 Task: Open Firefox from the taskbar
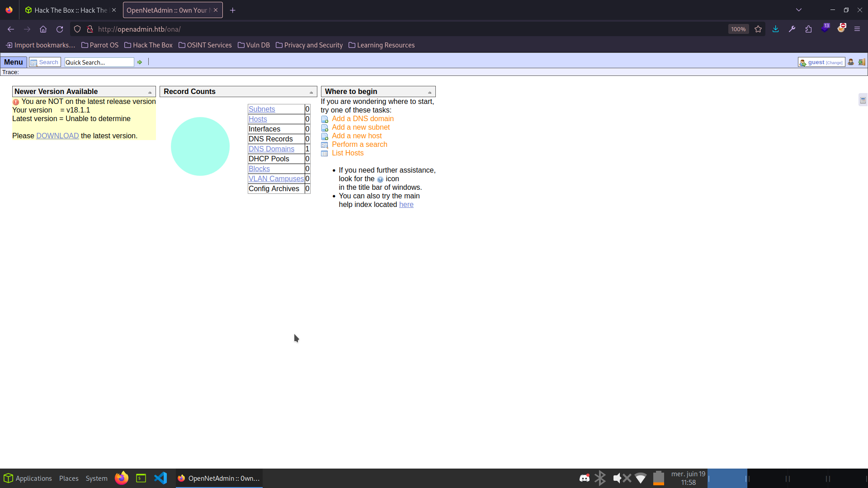[x=121, y=478]
